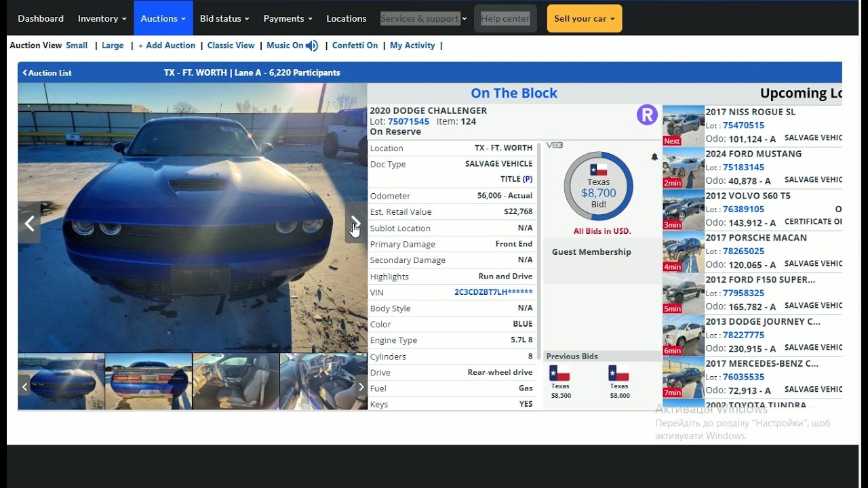Show the previous Challenger photo with left arrow

pos(29,223)
